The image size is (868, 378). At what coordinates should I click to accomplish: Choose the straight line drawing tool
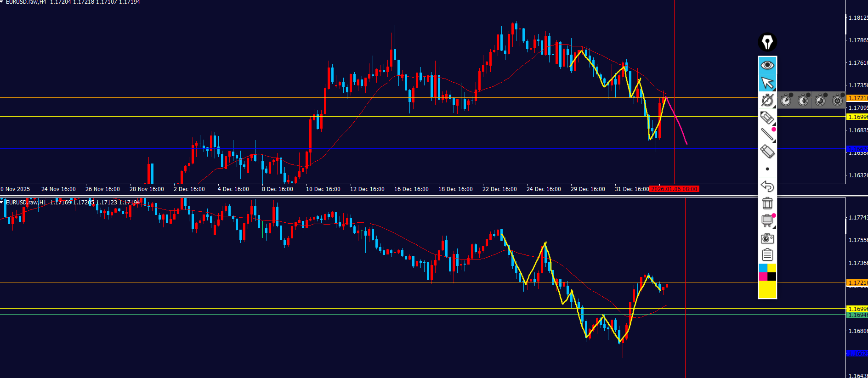coord(767,135)
